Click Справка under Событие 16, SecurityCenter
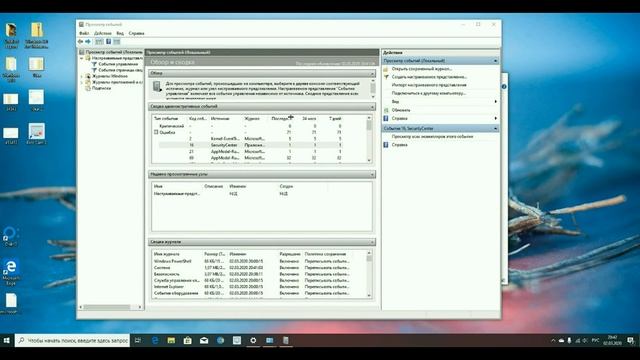Viewport: 640px width, 360px height. tap(400, 144)
